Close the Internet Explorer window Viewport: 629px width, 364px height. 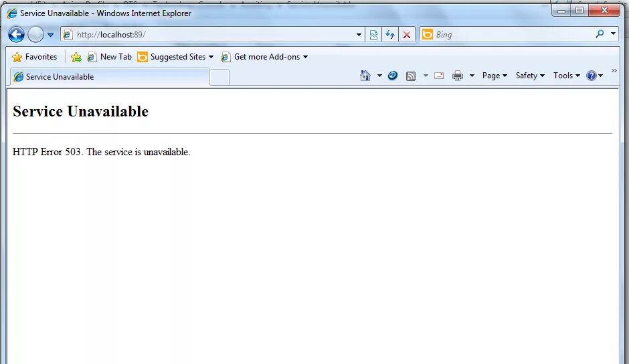(604, 11)
